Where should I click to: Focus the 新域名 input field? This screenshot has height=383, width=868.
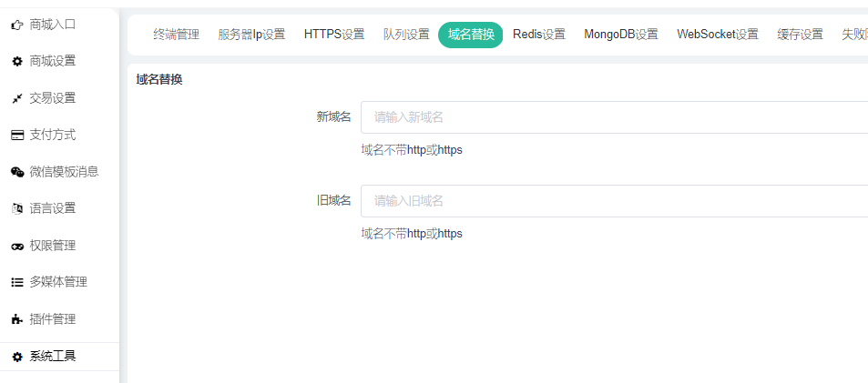[615, 117]
